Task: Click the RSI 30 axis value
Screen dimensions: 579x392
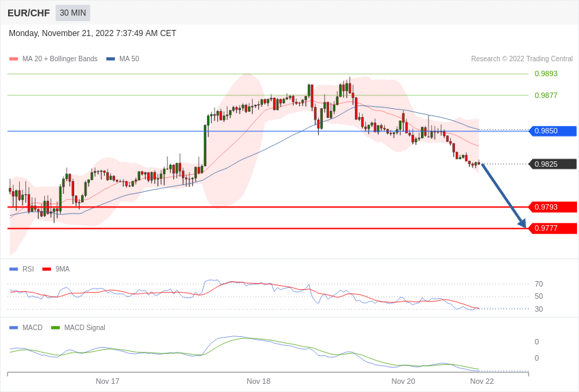Action: pyautogui.click(x=539, y=309)
